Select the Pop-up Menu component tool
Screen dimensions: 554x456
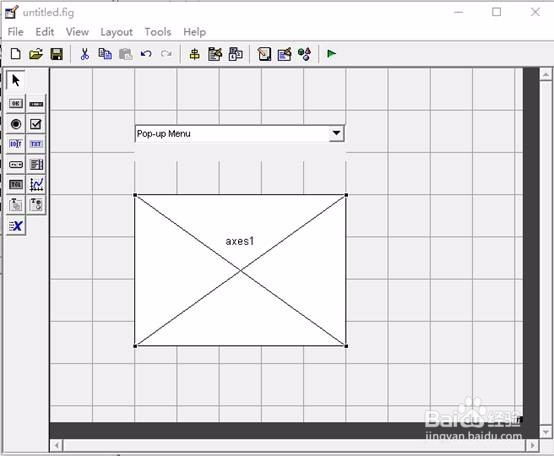pyautogui.click(x=16, y=164)
